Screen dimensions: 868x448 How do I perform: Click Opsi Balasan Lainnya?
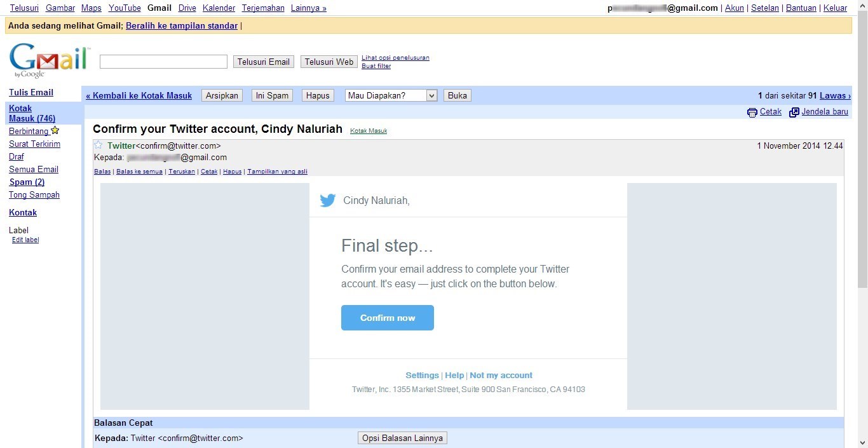402,438
